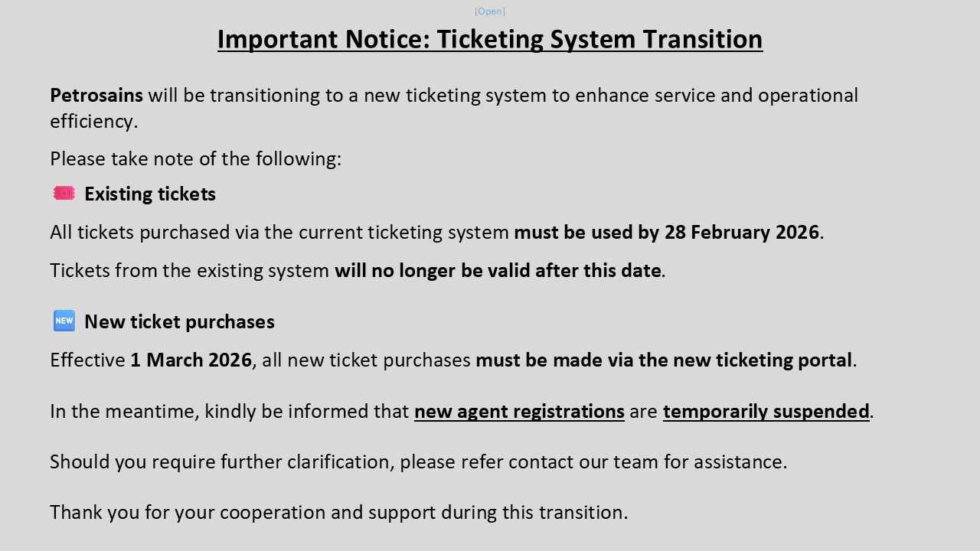Viewport: 980px width, 551px height.
Task: Click the red ticket emoji icon
Action: 64,194
